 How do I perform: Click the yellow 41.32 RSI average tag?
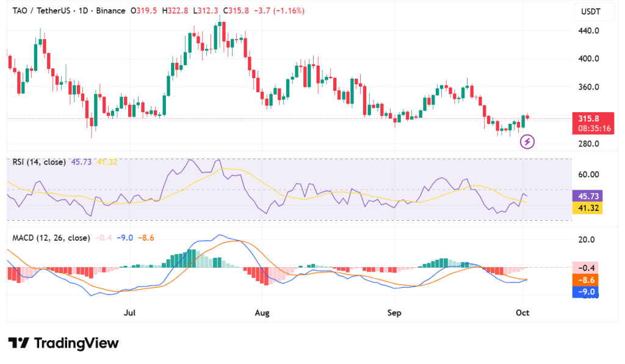click(x=588, y=208)
